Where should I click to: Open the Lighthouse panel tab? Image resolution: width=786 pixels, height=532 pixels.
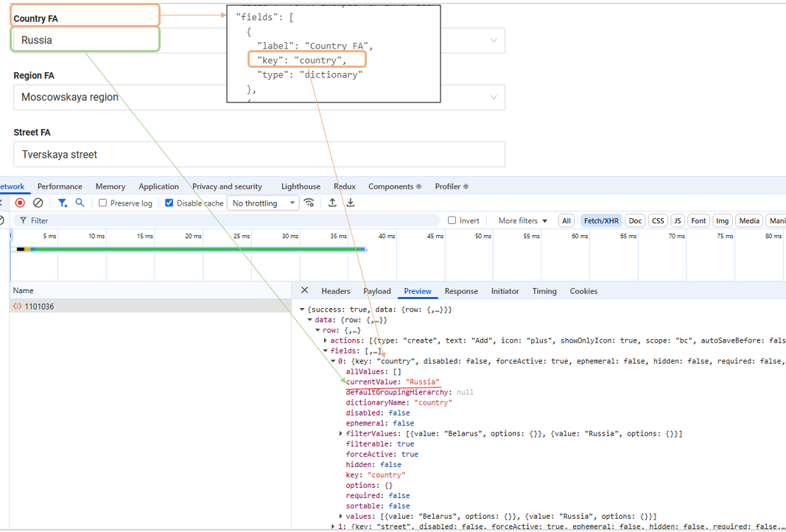(x=301, y=186)
